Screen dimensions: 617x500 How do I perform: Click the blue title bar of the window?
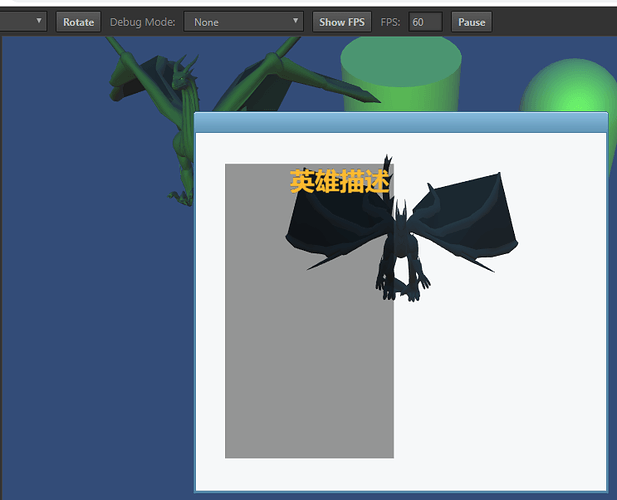[x=401, y=122]
